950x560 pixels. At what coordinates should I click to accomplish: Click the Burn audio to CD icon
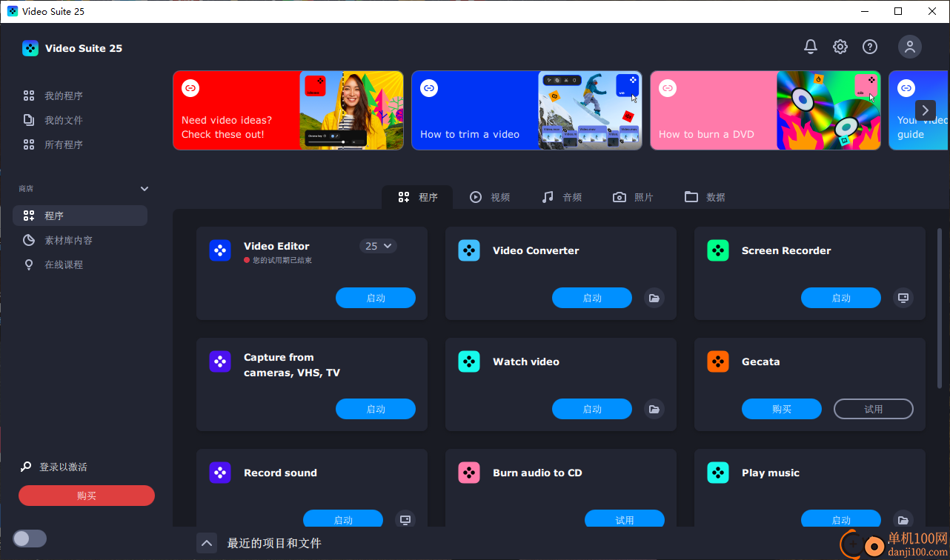click(x=469, y=473)
